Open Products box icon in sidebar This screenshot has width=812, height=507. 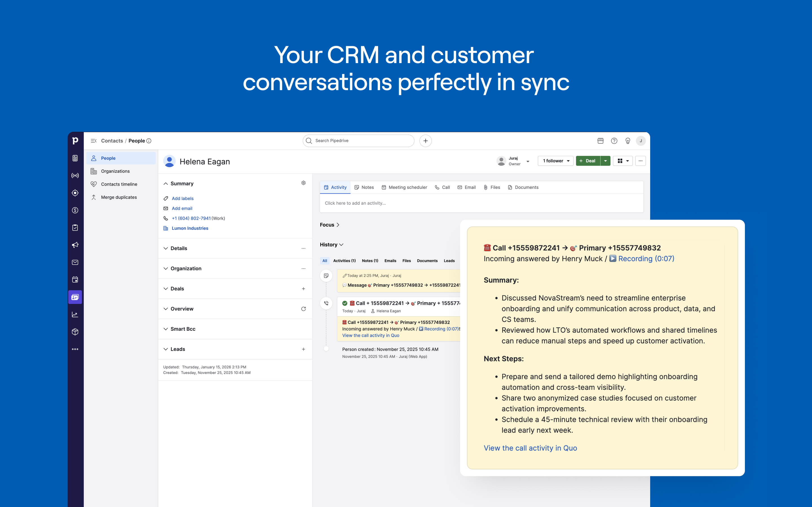coord(75,332)
